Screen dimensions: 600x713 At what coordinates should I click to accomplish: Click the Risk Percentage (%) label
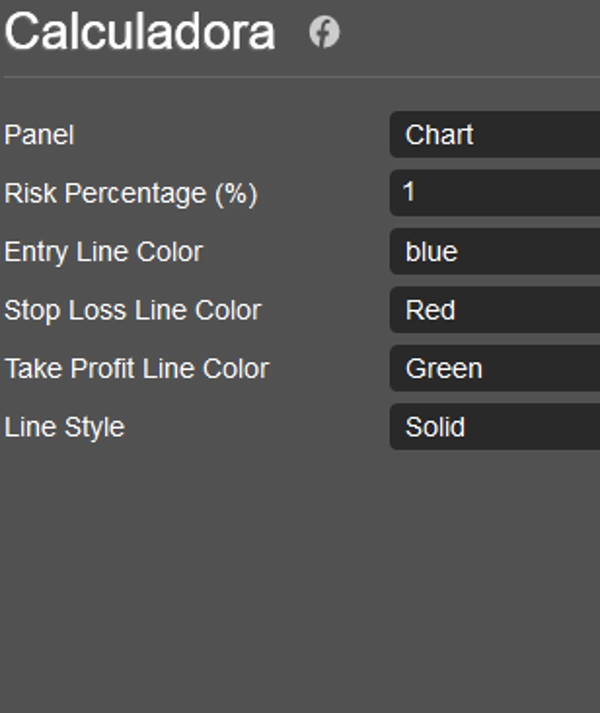pos(131,194)
